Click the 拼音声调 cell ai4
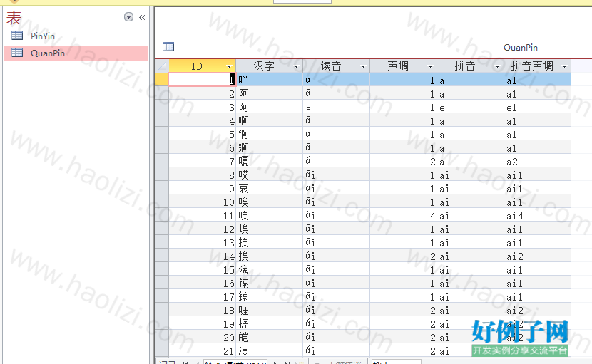 point(537,216)
